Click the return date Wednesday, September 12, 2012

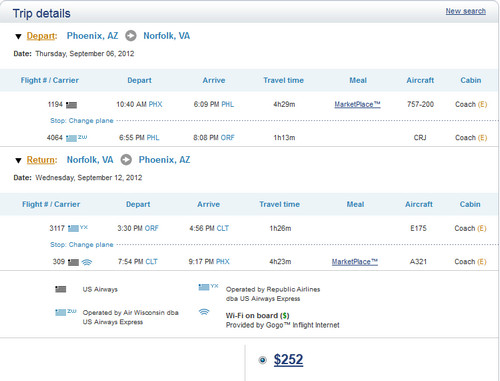[89, 178]
